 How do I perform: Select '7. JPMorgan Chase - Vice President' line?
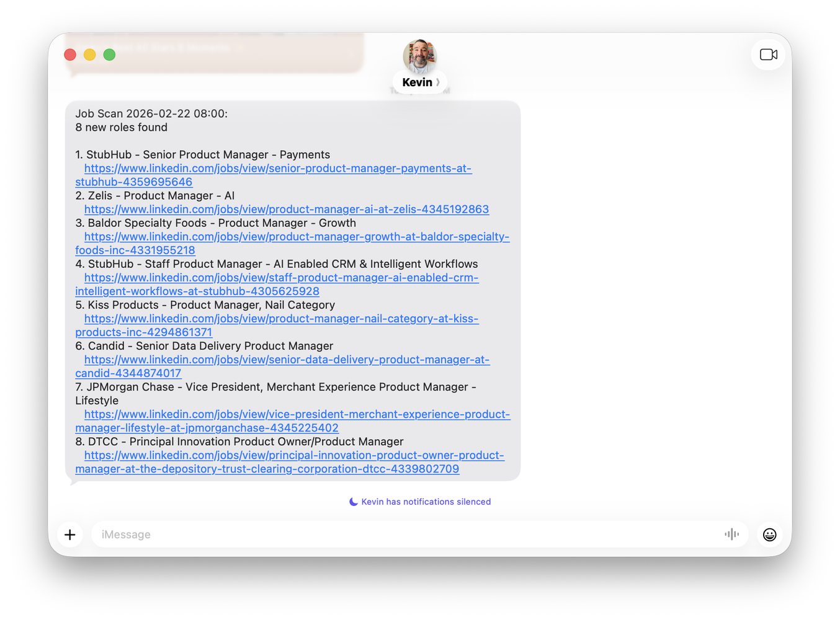click(x=276, y=394)
